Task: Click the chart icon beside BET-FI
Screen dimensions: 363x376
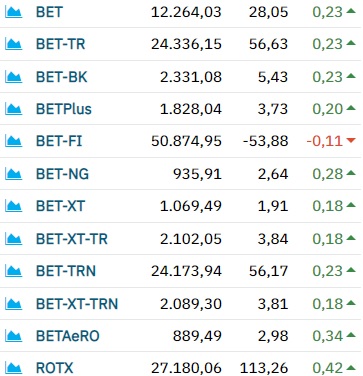Action: [14, 141]
